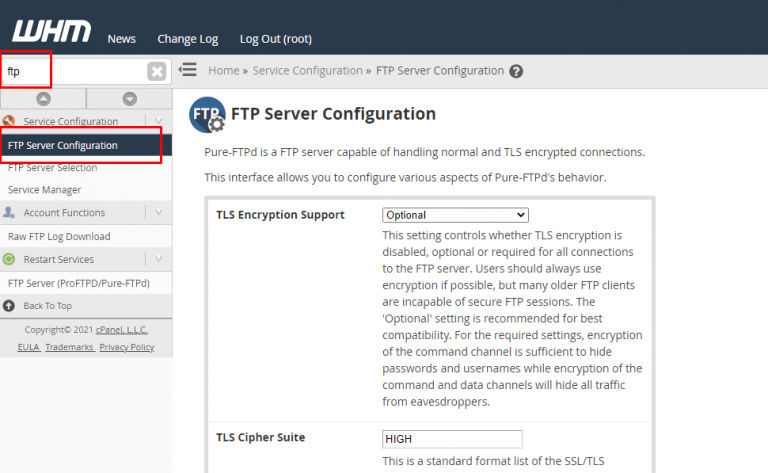The image size is (768, 473).
Task: Click the WHM logo
Action: click(51, 31)
